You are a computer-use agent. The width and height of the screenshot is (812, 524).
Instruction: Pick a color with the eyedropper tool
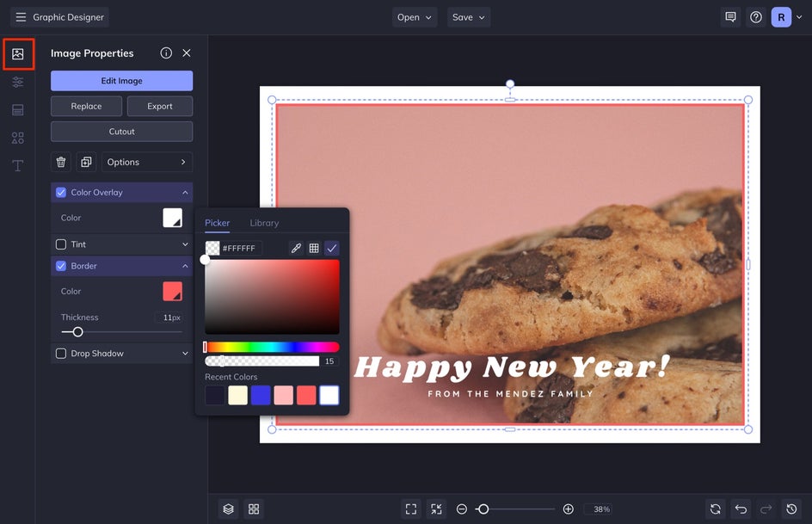click(x=296, y=248)
